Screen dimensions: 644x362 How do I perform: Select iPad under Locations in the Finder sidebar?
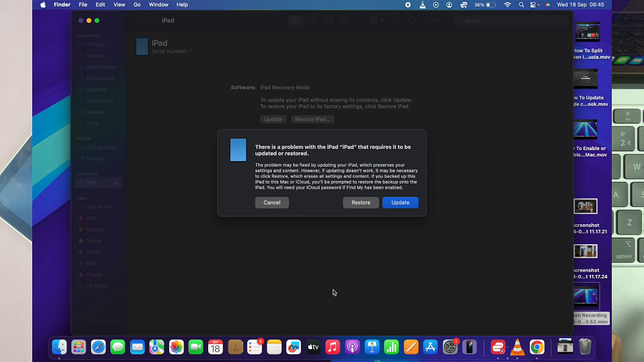pos(98,183)
